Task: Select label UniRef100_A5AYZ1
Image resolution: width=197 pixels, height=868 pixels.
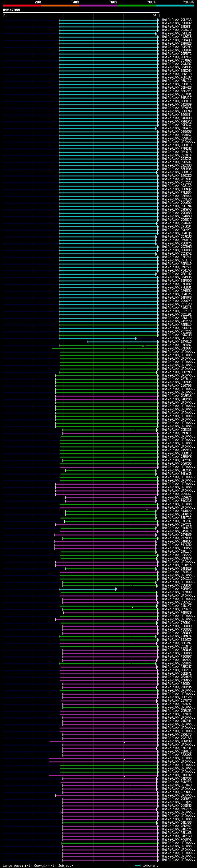Action: (x=177, y=267)
